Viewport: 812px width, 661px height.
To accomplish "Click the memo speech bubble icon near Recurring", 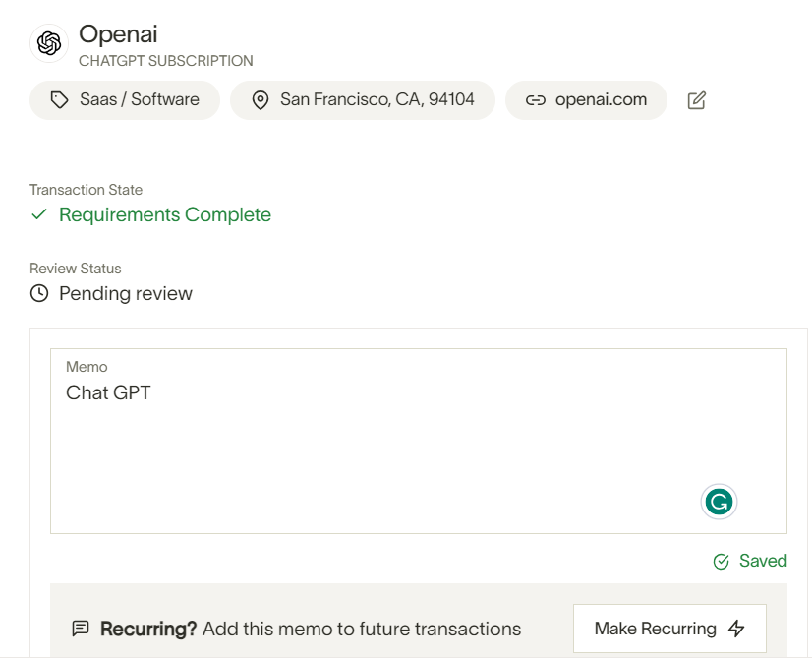I will coord(81,629).
